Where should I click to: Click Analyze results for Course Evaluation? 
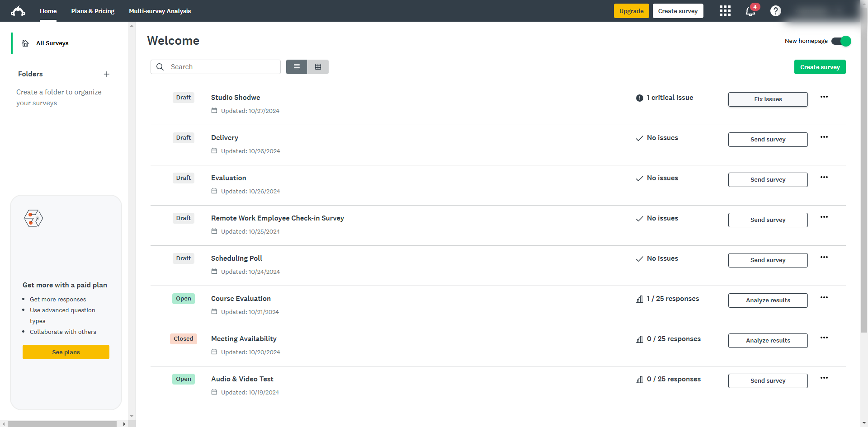tap(767, 300)
